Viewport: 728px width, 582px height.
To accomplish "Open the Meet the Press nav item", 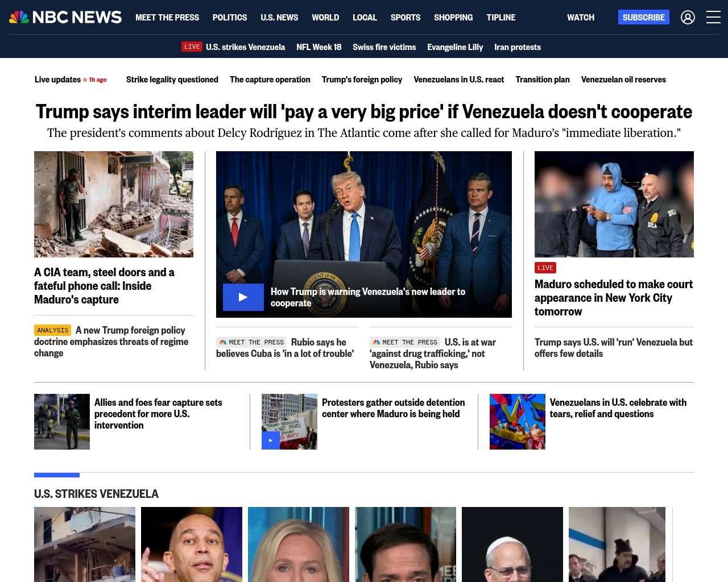I will pos(167,18).
